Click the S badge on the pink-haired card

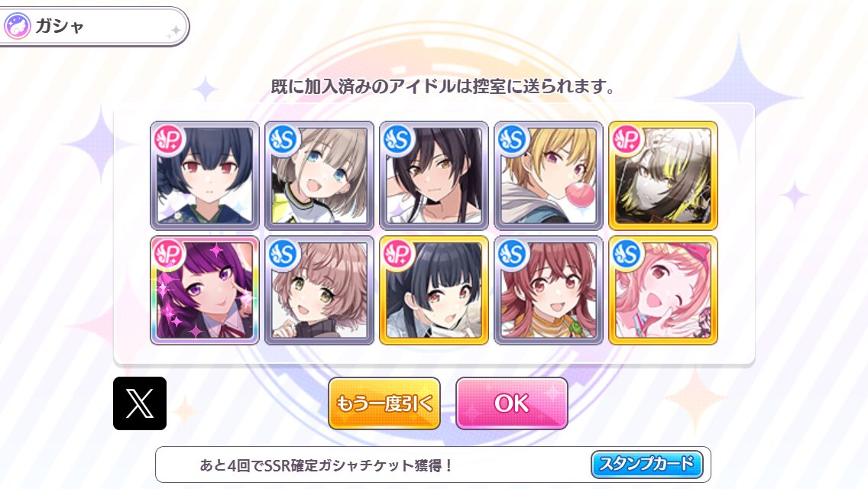tap(627, 254)
